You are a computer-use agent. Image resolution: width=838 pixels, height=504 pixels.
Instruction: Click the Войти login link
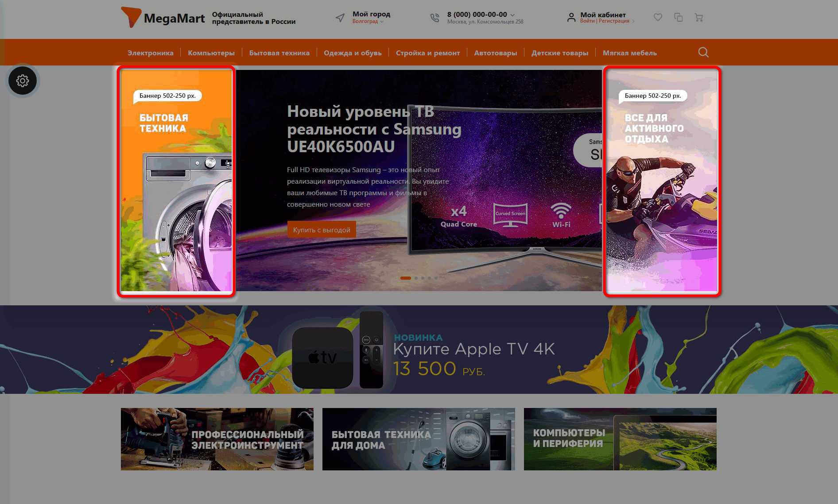pos(587,21)
